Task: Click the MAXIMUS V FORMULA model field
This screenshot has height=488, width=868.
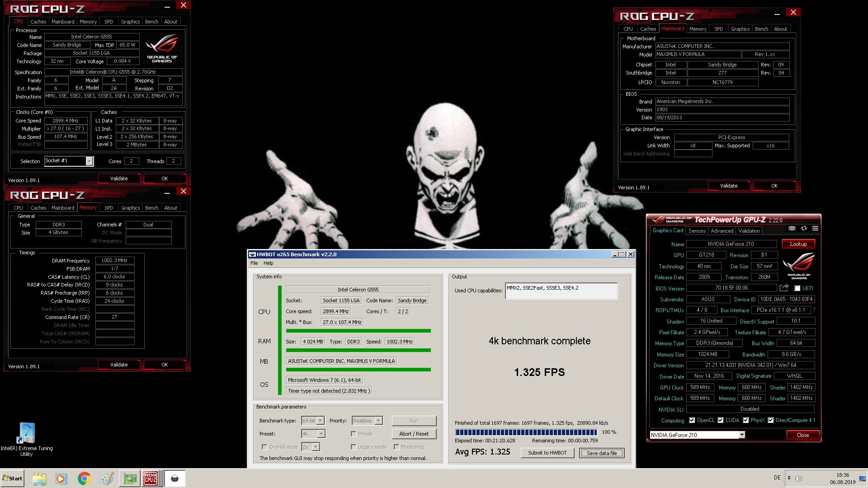Action: point(698,55)
